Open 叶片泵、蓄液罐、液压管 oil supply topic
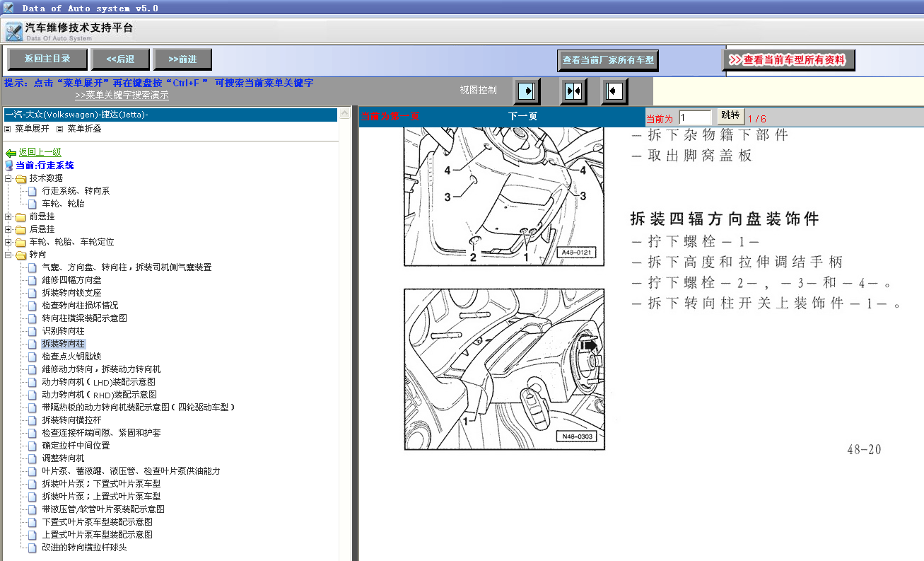 (131, 471)
